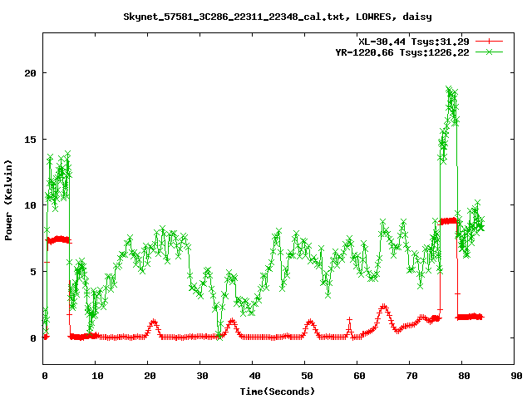Screen dimensions: 532x399
Task: Select the YR-1220.66 Tsys:1226.22 legend entry
Action: pyautogui.click(x=402, y=52)
